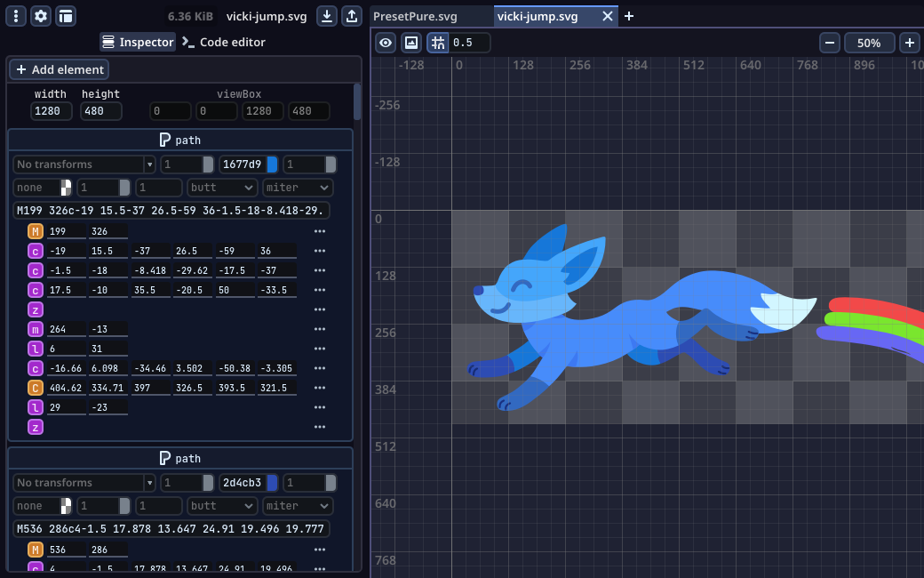
Task: Open first path's butt linecap dropdown
Action: tap(222, 188)
